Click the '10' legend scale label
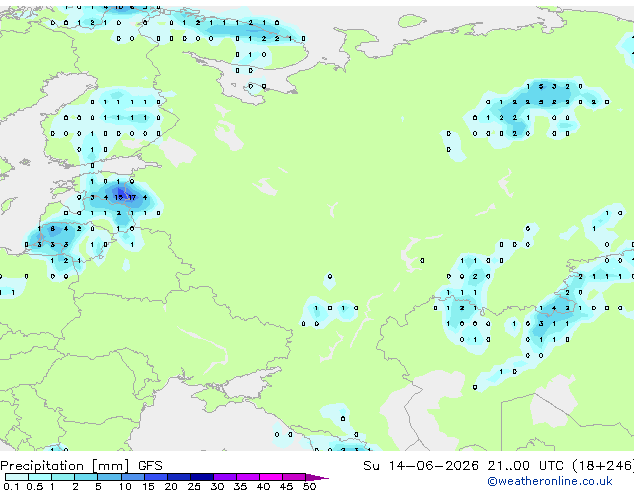Viewport: 634px width, 490px height. pyautogui.click(x=125, y=486)
